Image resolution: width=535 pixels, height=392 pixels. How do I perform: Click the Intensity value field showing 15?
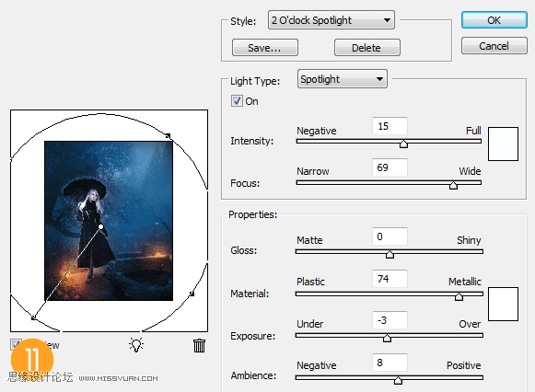click(390, 126)
